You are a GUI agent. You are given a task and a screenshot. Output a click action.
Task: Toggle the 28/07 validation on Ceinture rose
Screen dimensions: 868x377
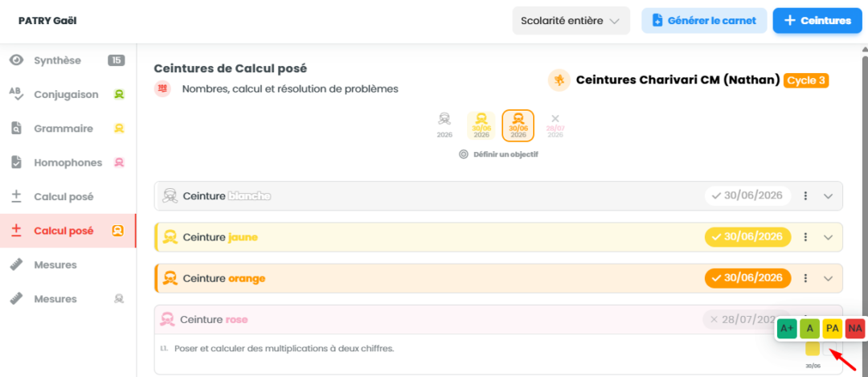click(x=742, y=319)
